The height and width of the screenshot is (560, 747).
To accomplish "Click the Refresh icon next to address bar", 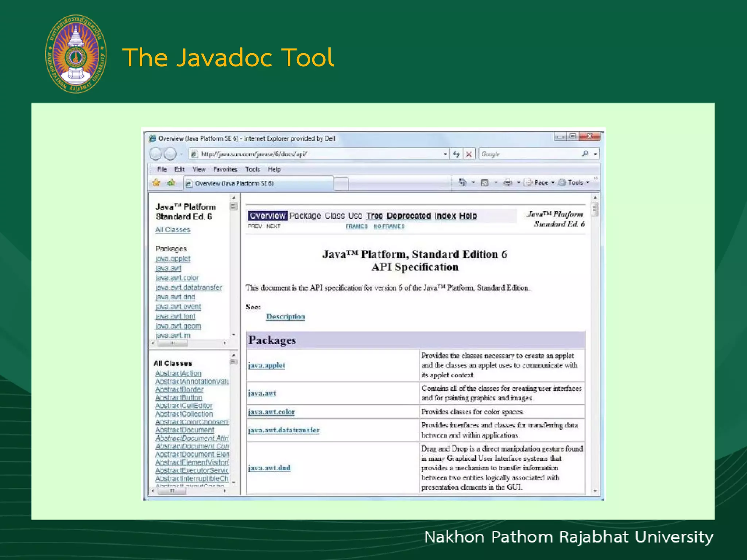I will click(x=456, y=154).
